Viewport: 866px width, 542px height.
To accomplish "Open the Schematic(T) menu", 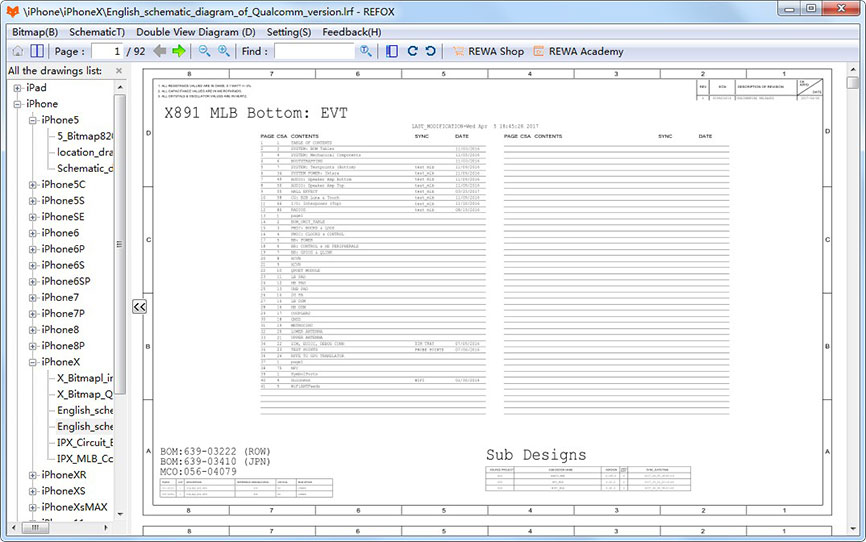I will point(97,32).
